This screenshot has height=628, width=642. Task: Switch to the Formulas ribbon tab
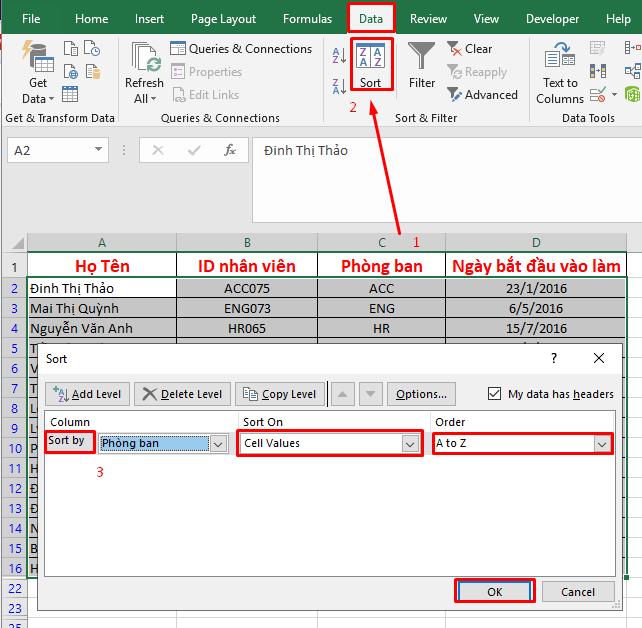307,19
